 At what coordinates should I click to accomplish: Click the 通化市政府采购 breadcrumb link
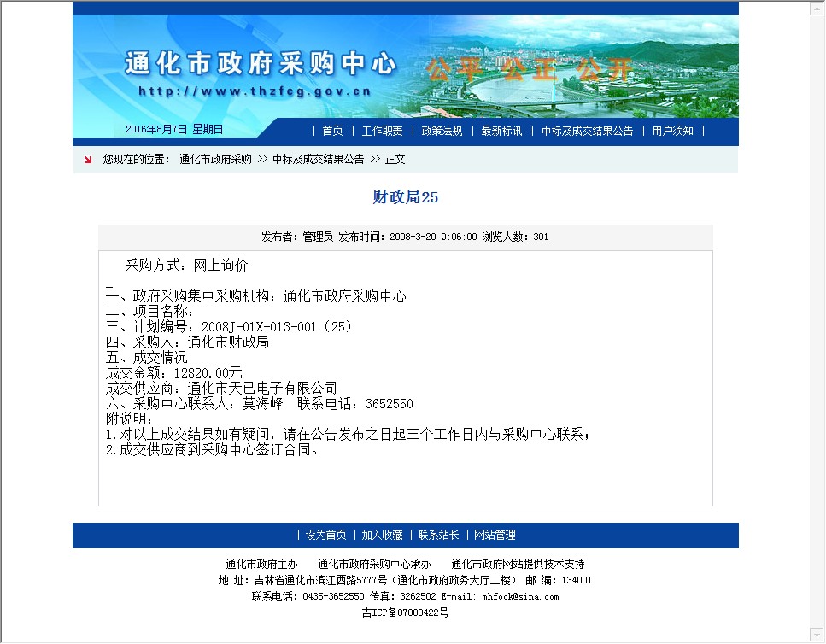point(215,160)
